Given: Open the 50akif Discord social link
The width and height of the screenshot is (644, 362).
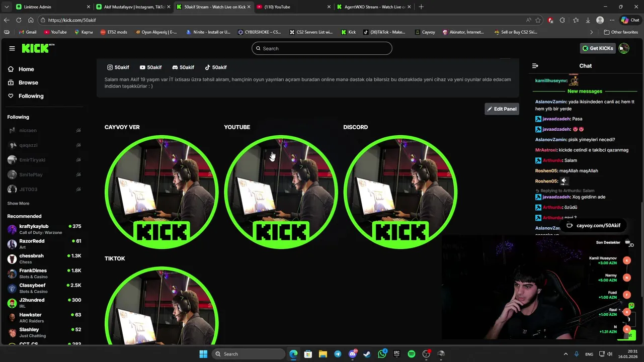Looking at the screenshot, I should click(x=183, y=67).
